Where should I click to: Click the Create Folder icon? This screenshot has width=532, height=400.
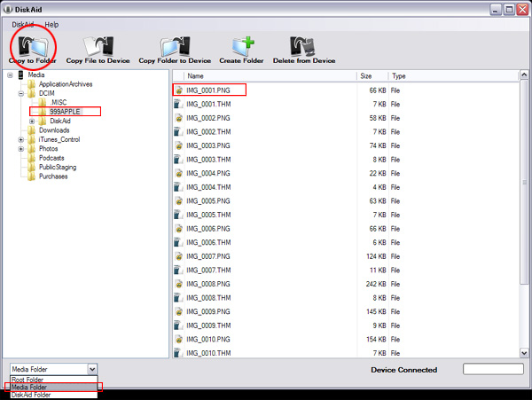click(x=243, y=46)
